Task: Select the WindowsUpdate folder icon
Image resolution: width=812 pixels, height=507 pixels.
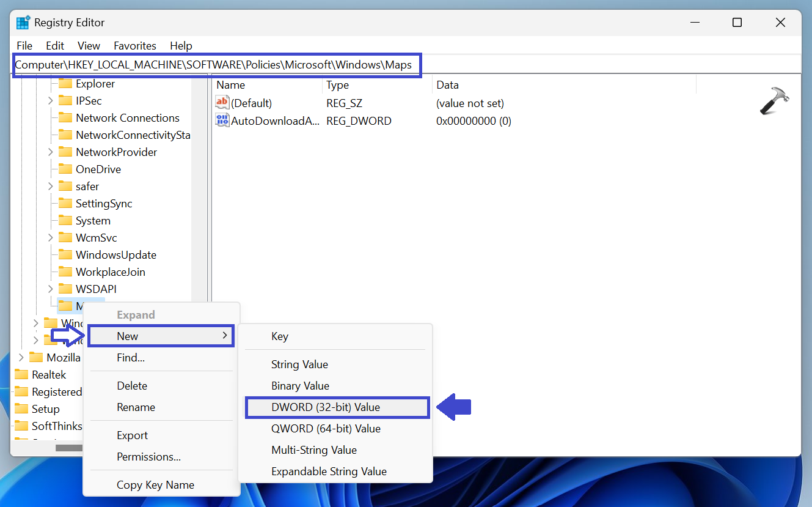Action: coord(65,255)
